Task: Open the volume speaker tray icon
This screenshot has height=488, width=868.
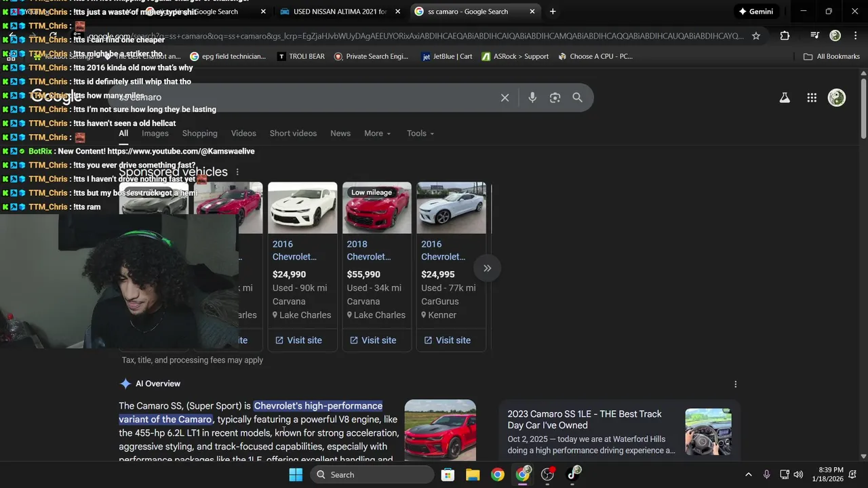Action: tap(798, 474)
